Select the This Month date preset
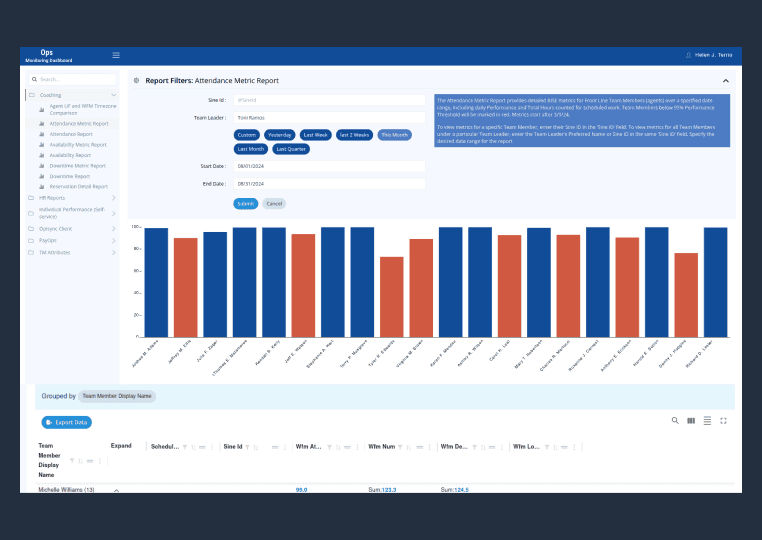Viewport: 762px width, 540px height. pyautogui.click(x=394, y=134)
